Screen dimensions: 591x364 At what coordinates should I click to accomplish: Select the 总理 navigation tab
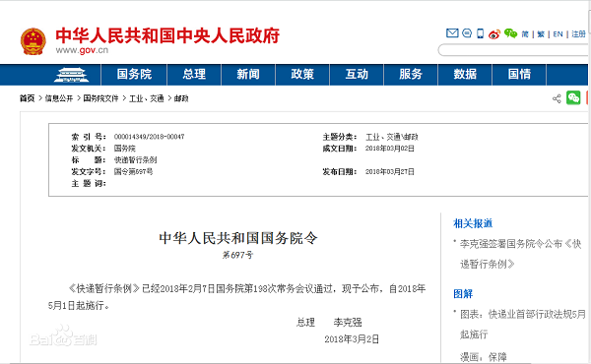194,74
